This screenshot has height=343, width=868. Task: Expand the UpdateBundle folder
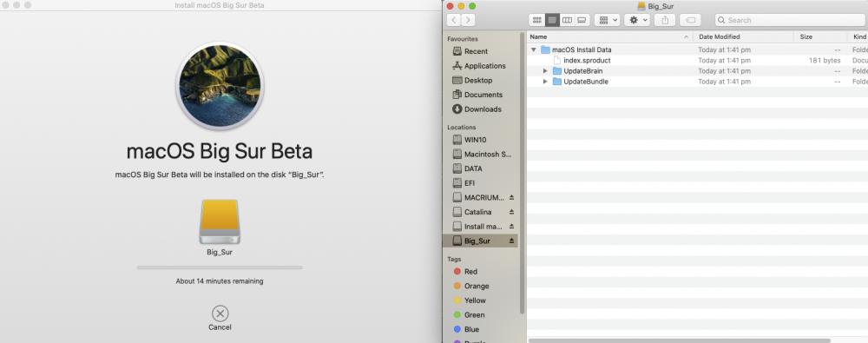coord(545,82)
